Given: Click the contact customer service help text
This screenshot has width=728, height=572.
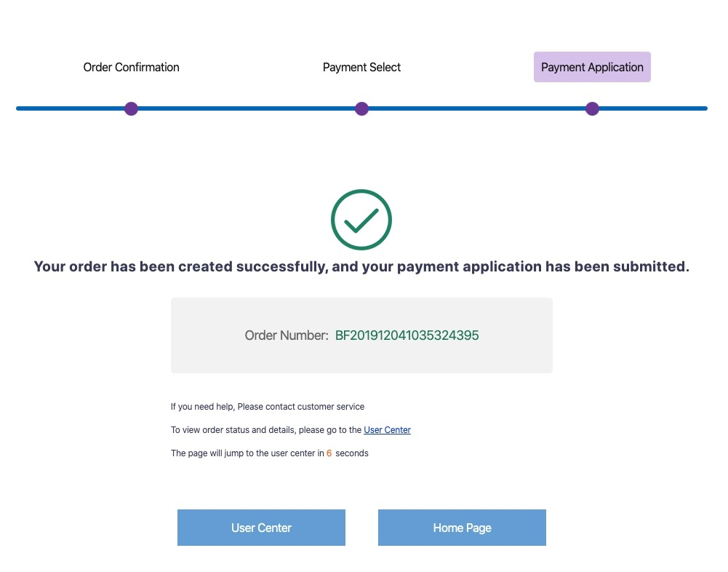Looking at the screenshot, I should coord(267,407).
